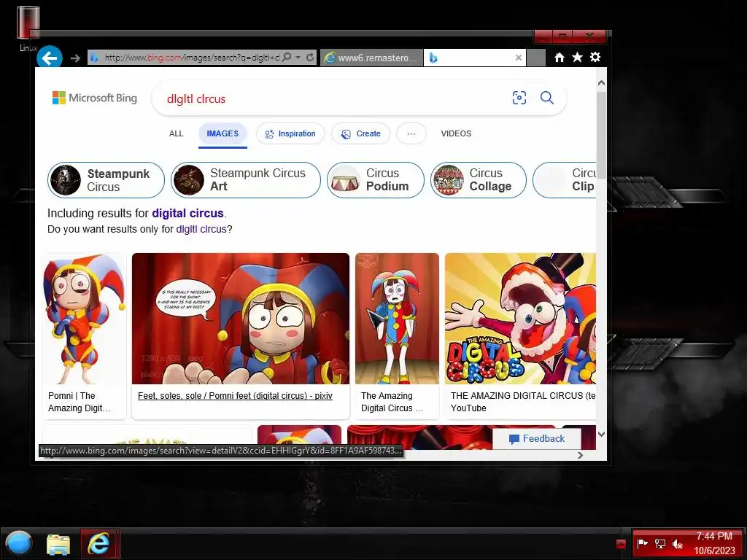Viewport: 747px width, 560px height.
Task: Open the Windows Start orb
Action: click(18, 543)
